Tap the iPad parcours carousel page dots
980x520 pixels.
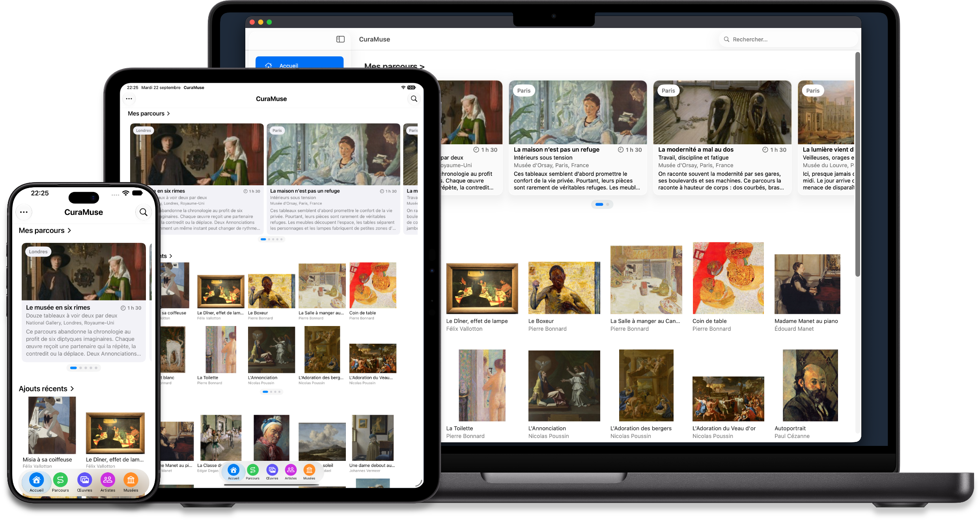pyautogui.click(x=272, y=239)
